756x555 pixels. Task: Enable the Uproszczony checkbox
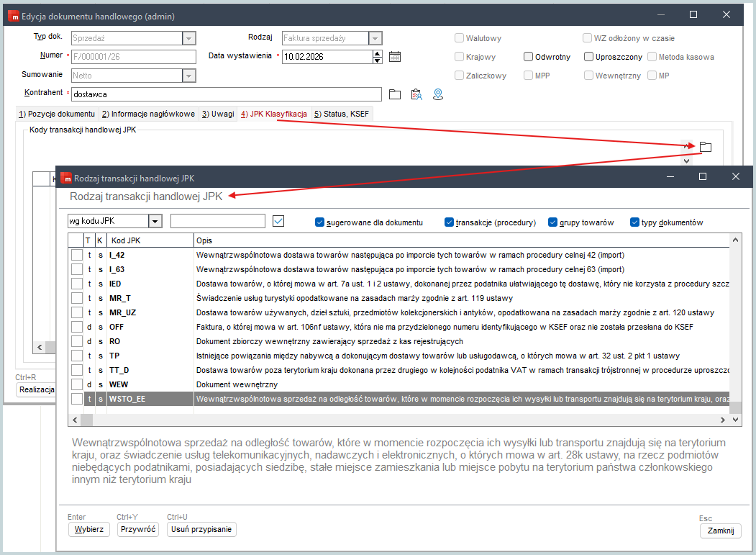coord(588,57)
